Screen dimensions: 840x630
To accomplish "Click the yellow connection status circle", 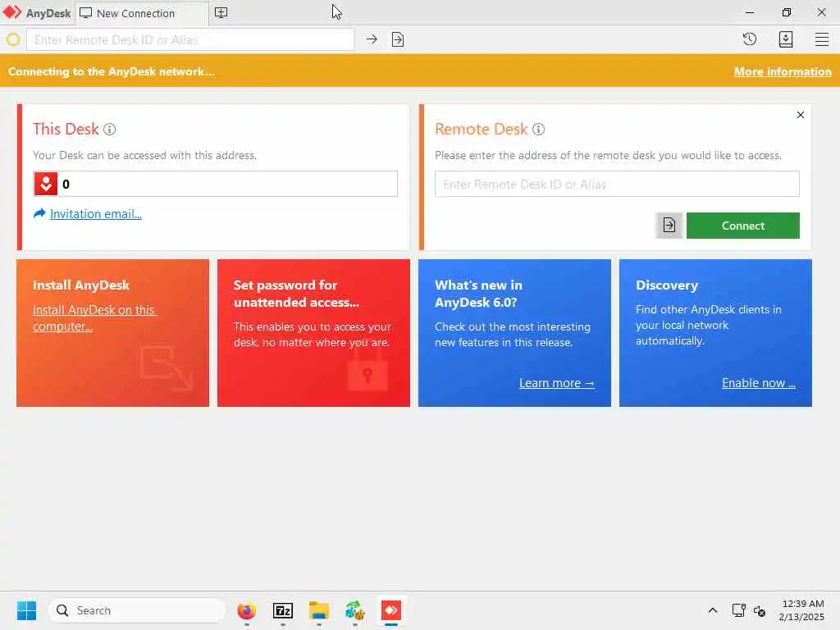I will [13, 39].
